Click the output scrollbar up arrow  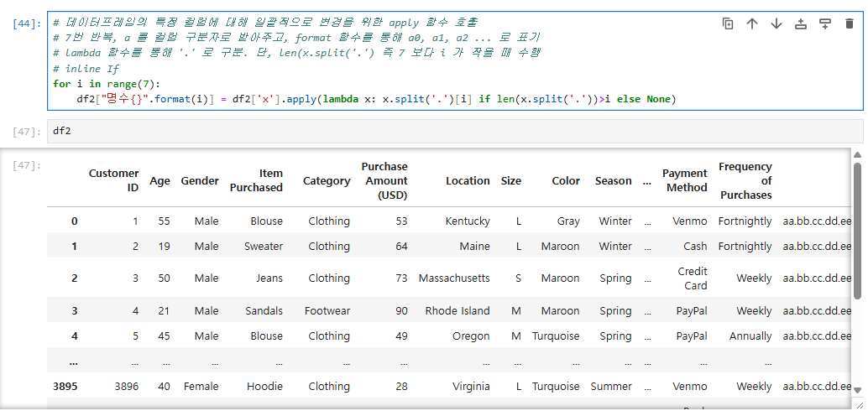coord(858,154)
